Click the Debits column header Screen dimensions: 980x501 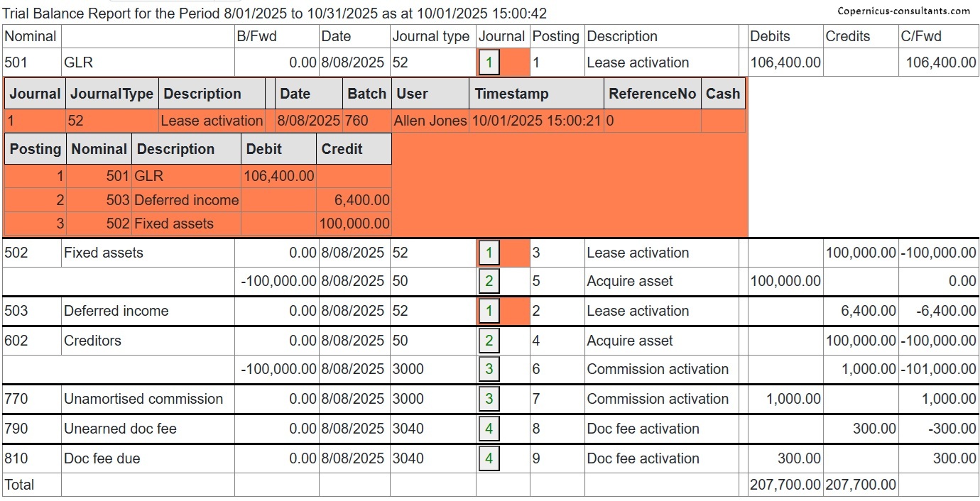pos(770,36)
